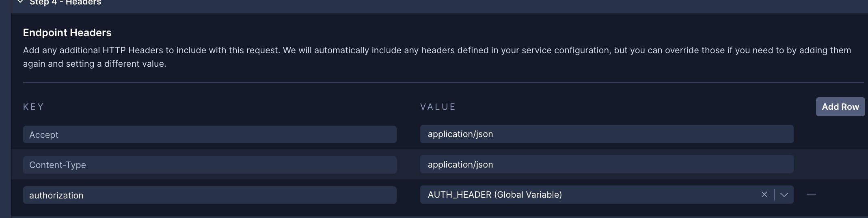Open the authorization value dropdown arrow

tap(784, 195)
